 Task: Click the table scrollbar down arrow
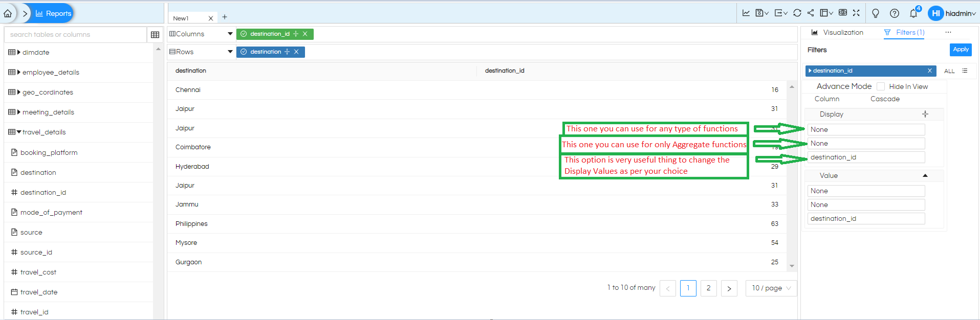[x=792, y=266]
